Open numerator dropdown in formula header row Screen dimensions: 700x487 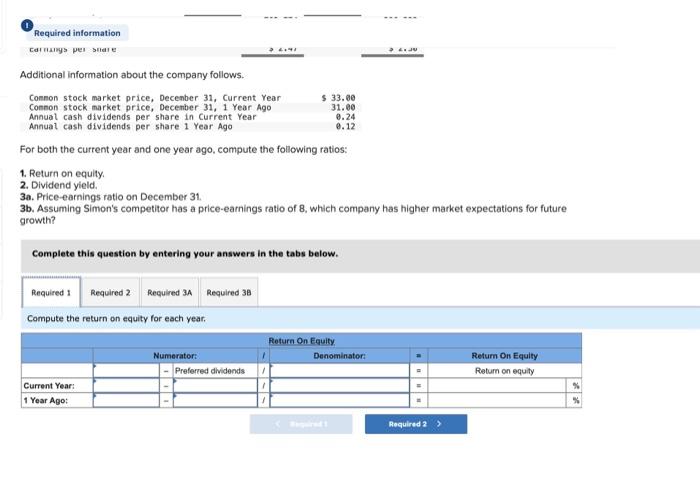pos(126,370)
